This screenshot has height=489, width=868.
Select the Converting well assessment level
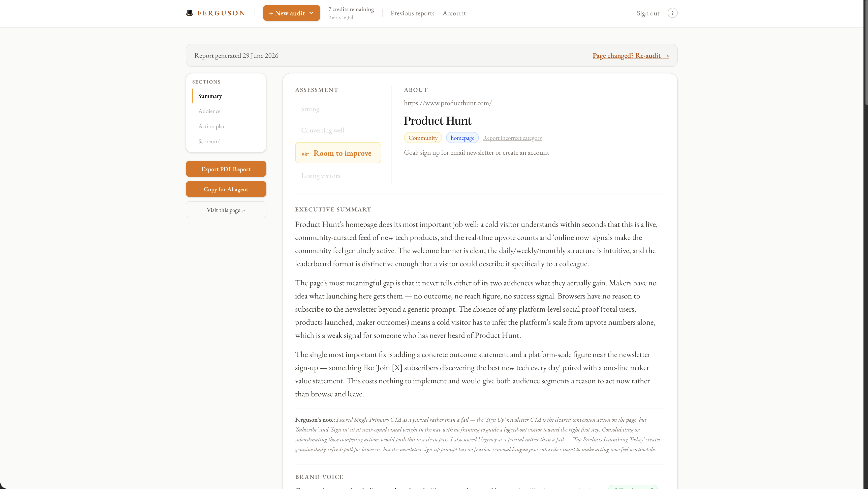click(322, 130)
